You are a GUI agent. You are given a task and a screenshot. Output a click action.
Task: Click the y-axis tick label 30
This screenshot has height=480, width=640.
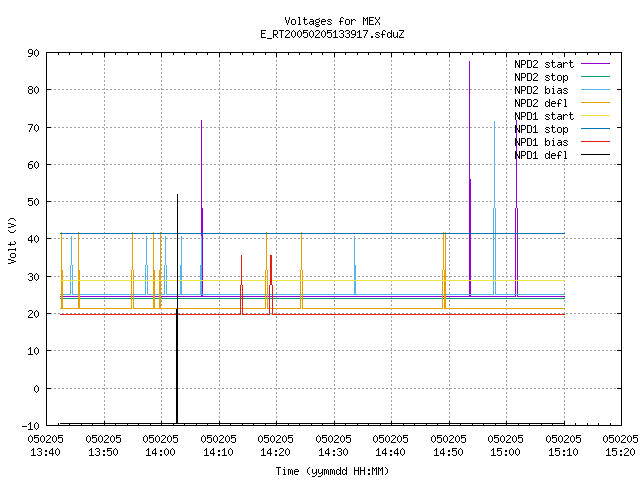click(x=33, y=277)
